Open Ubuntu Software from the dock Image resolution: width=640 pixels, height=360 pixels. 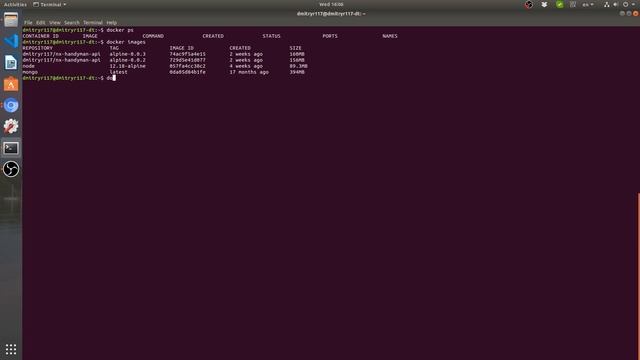coord(11,84)
